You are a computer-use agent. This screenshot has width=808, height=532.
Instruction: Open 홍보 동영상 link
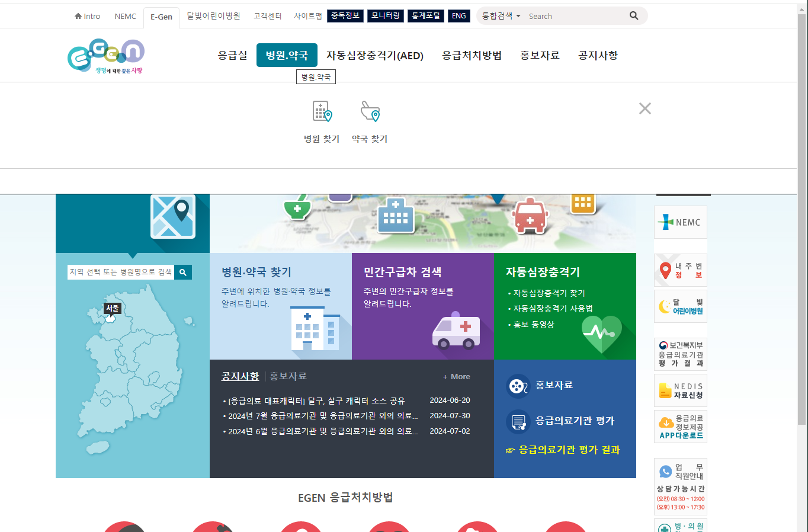point(534,325)
